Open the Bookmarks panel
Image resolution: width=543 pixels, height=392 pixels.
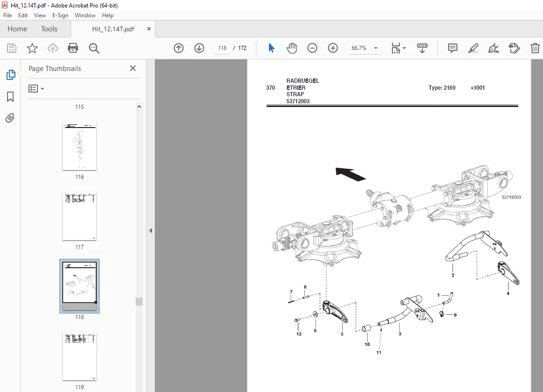click(x=10, y=97)
